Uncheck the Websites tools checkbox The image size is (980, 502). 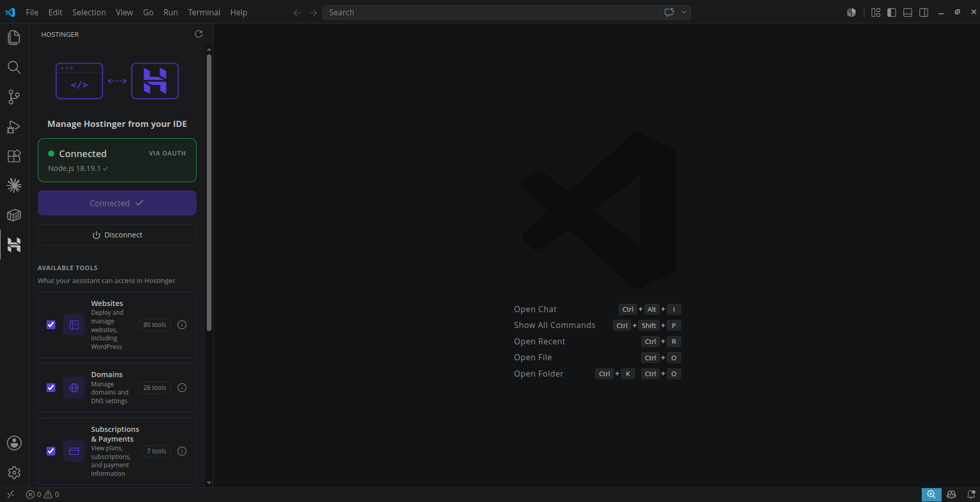(x=51, y=325)
